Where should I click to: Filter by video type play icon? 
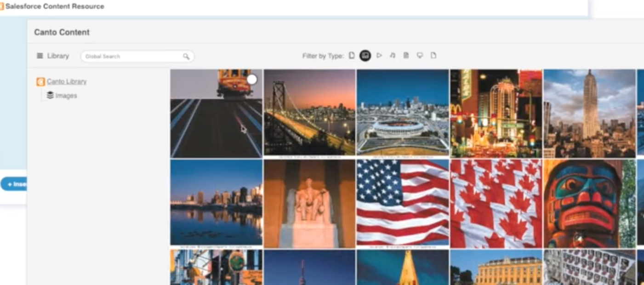tap(379, 56)
